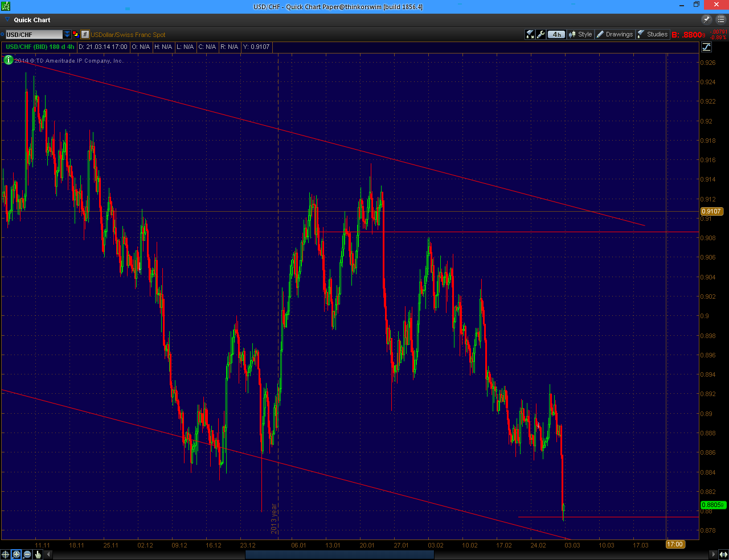This screenshot has height=560, width=729.
Task: Open the Style menu
Action: (x=580, y=34)
